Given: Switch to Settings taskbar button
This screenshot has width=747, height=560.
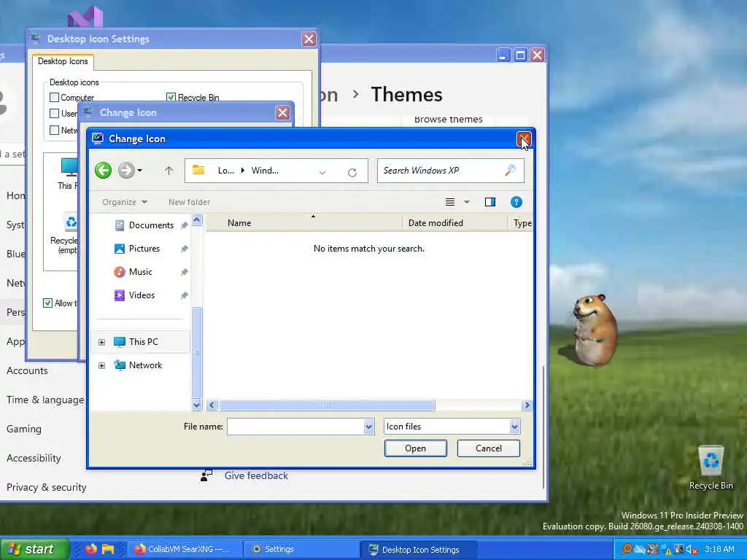Looking at the screenshot, I should (301, 549).
